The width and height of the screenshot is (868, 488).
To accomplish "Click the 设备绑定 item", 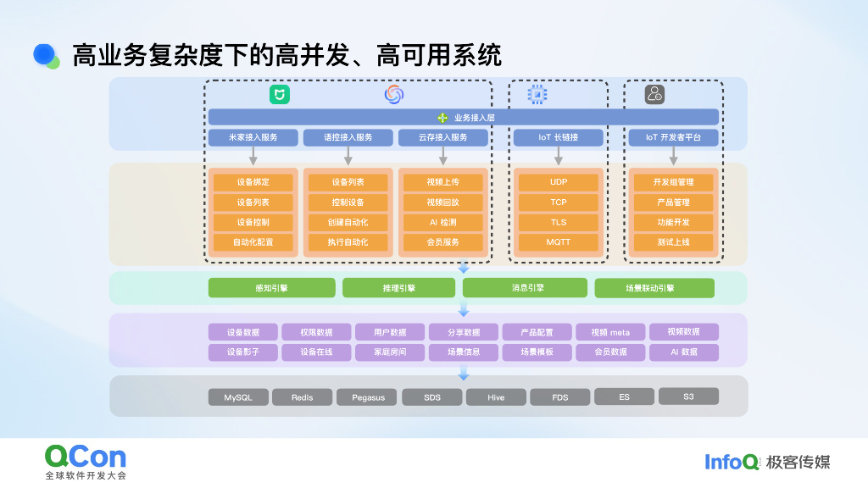I will pyautogui.click(x=253, y=181).
